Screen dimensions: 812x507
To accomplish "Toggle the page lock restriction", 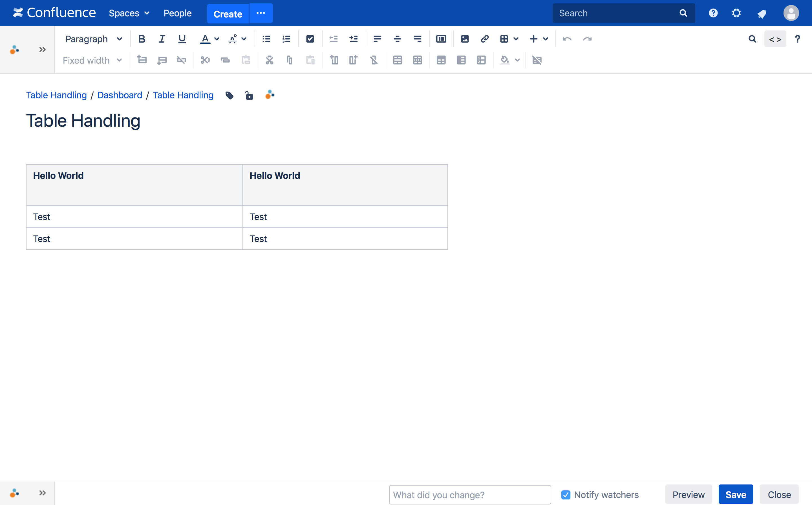I will click(249, 95).
